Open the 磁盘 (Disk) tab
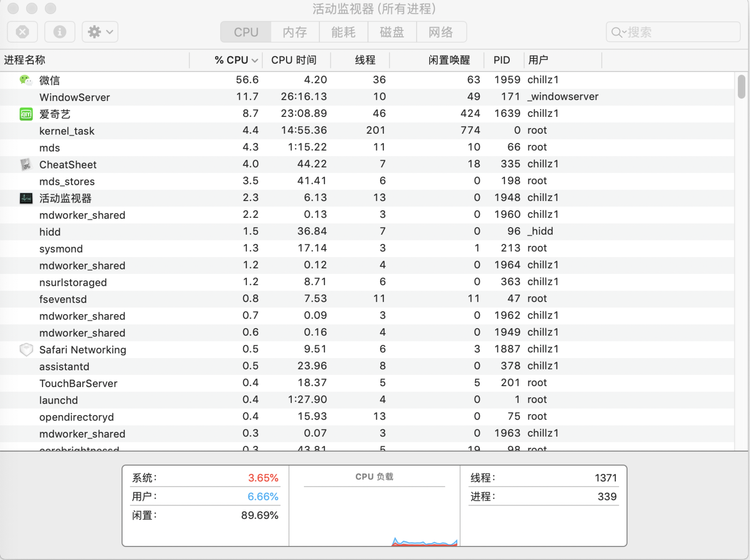The height and width of the screenshot is (560, 750). click(x=392, y=32)
